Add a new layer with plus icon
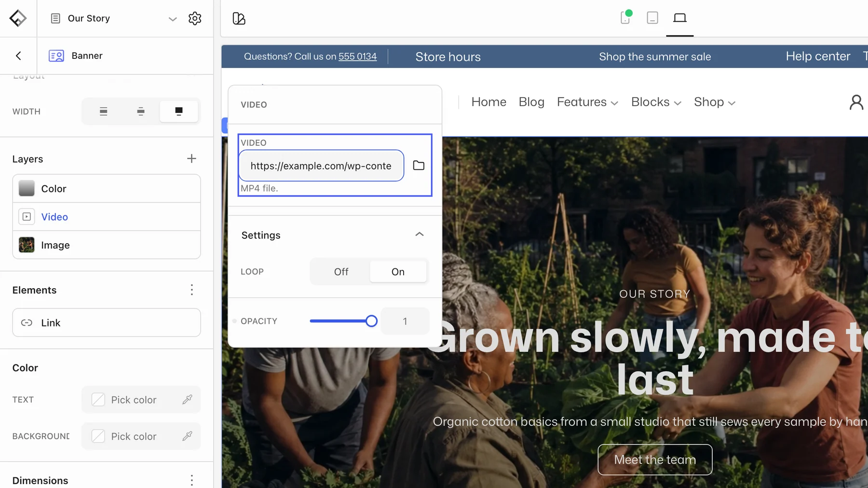 191,159
